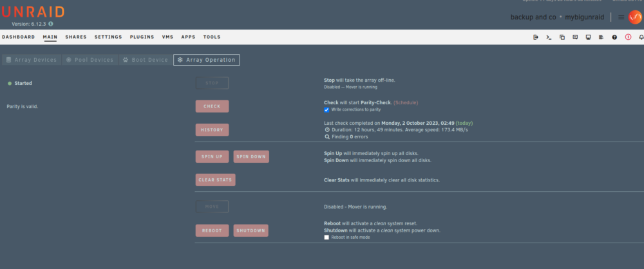Screen dimensions: 644x269
Task: Click the 'Finding 0 errors' text
Action: (350, 137)
